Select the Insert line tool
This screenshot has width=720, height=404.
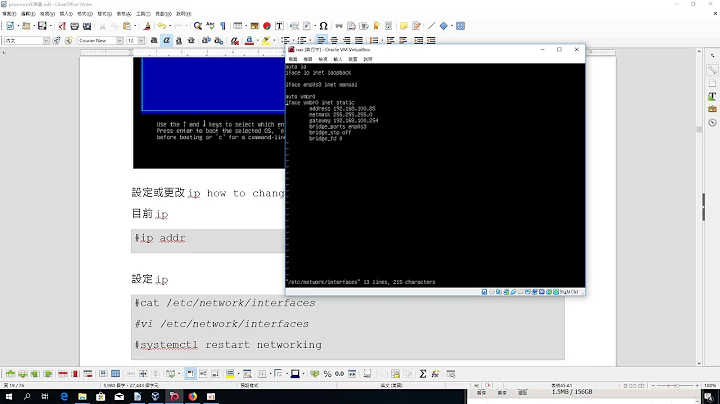[431, 26]
